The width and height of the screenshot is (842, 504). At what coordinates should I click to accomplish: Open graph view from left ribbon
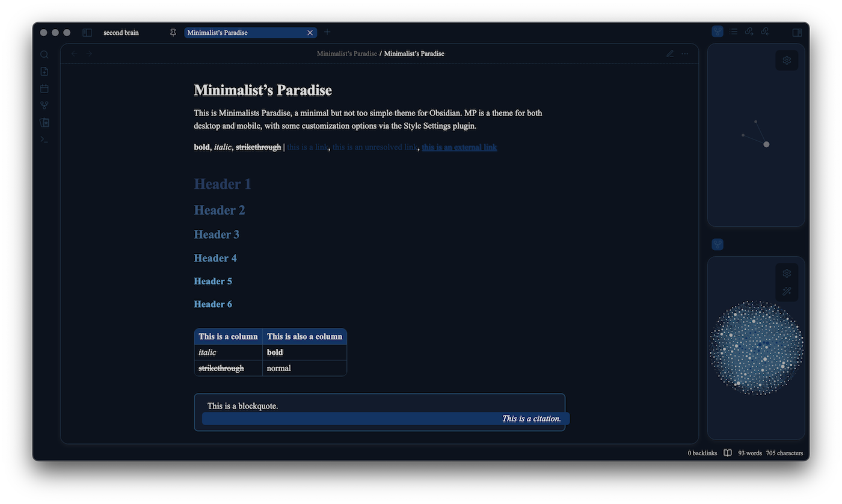click(x=45, y=105)
